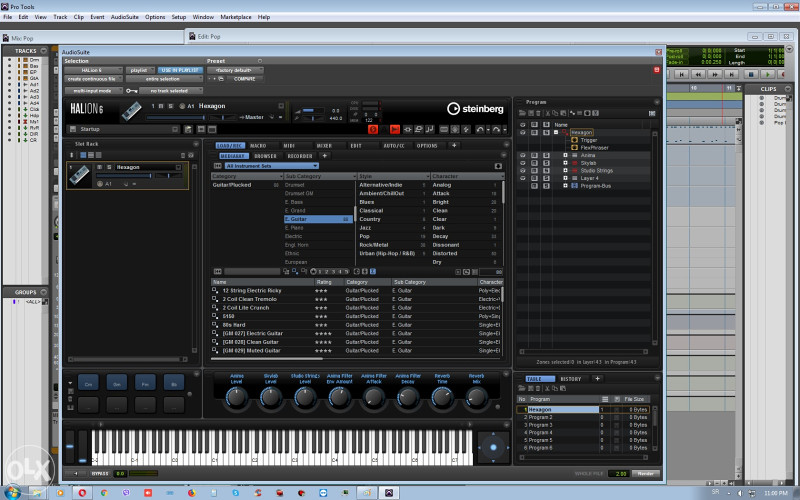Toggle the BYPASS button in AudioSuite footer

[x=100, y=473]
